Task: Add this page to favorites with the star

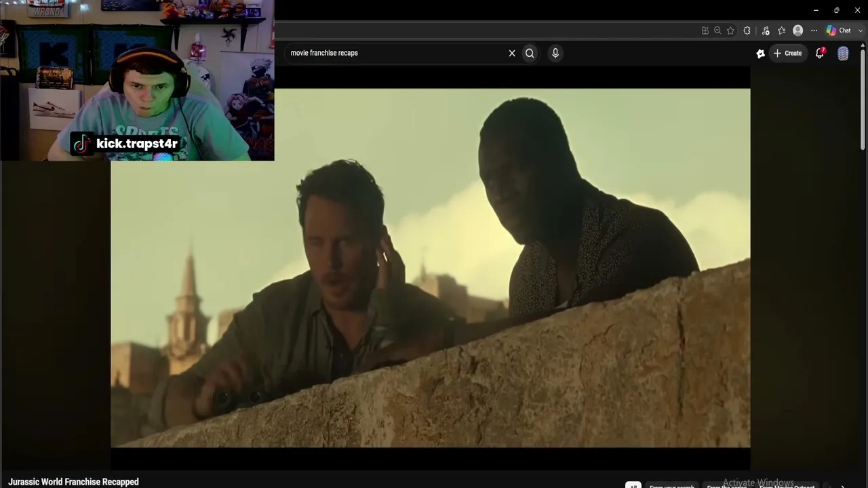Action: (x=730, y=30)
